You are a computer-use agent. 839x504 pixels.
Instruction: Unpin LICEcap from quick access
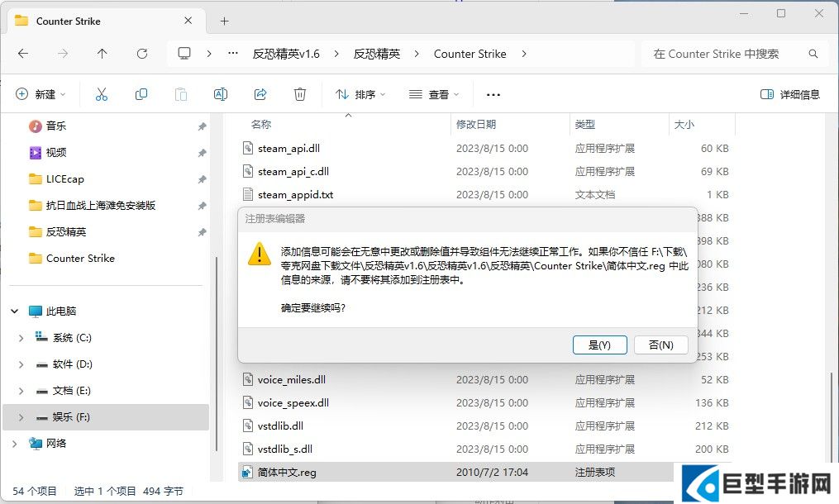point(202,178)
